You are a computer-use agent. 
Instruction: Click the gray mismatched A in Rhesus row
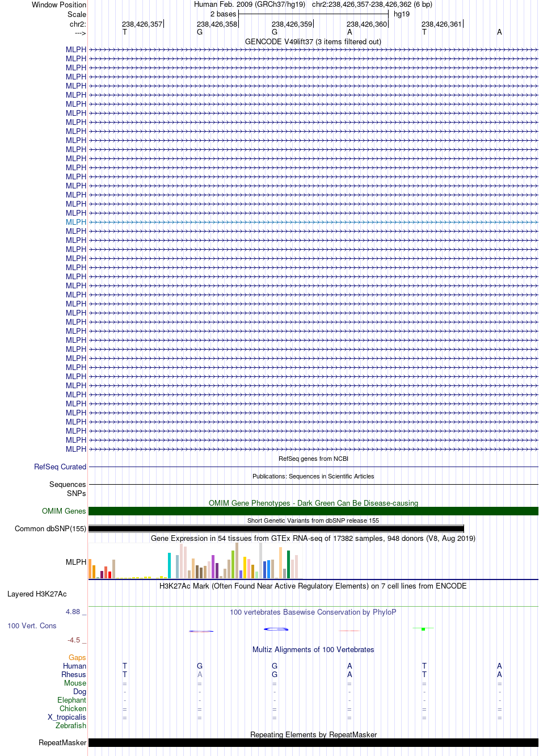(x=200, y=674)
